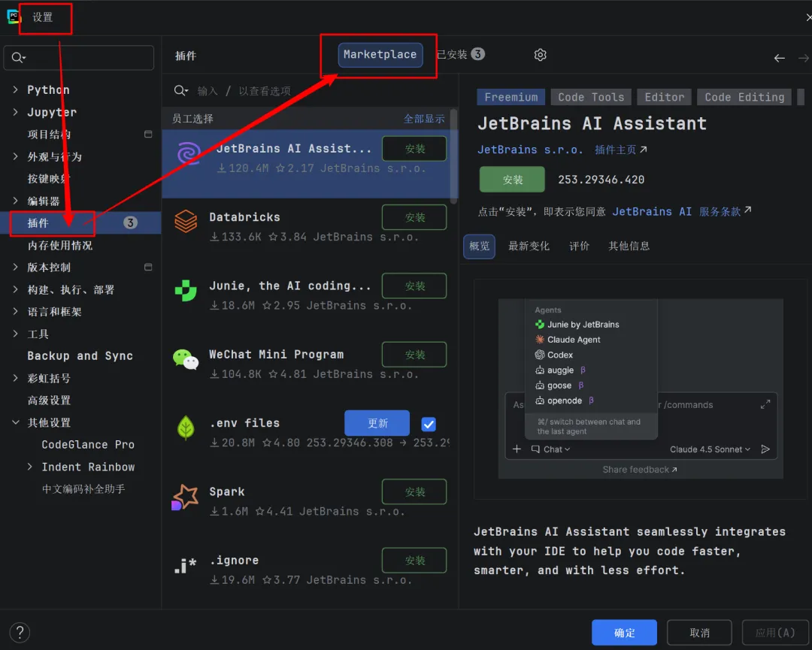Viewport: 812px width, 650px height.
Task: Expand the Indent Rainbow node
Action: tap(30, 467)
